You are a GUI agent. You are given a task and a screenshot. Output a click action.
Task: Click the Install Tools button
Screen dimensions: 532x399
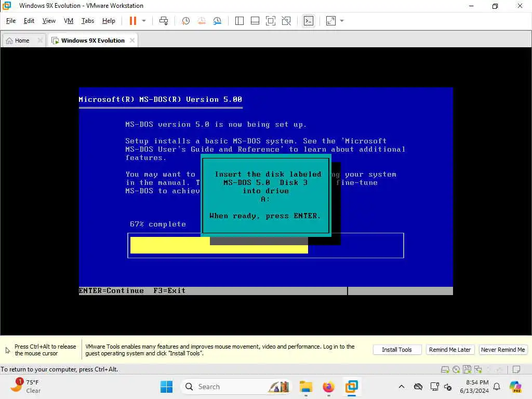pyautogui.click(x=397, y=350)
